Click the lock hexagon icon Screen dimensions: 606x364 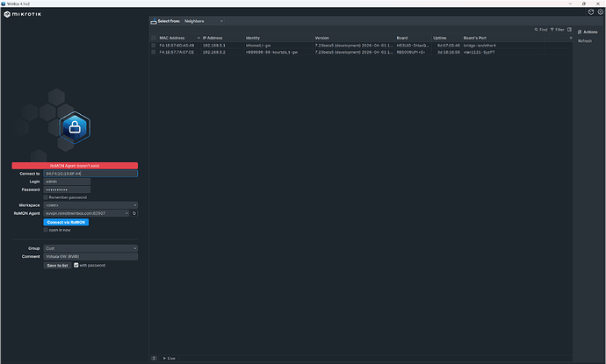75,127
